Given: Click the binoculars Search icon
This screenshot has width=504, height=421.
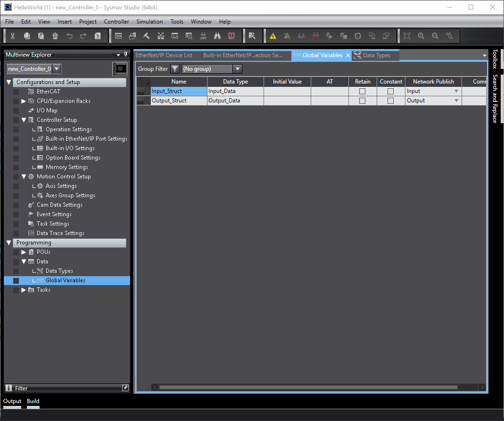Looking at the screenshot, I should click(217, 36).
